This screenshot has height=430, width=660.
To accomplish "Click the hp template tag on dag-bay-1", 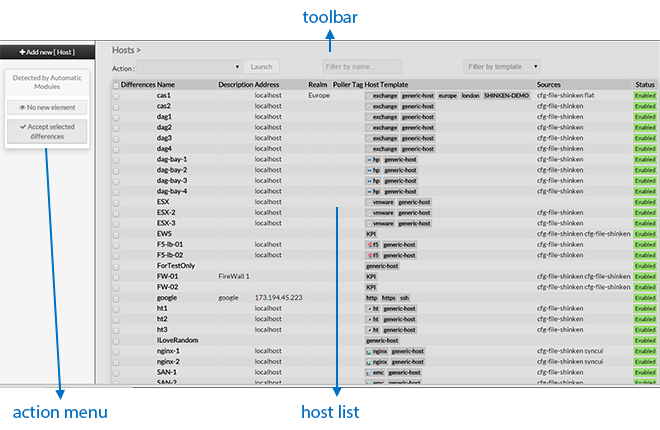I will 376,159.
